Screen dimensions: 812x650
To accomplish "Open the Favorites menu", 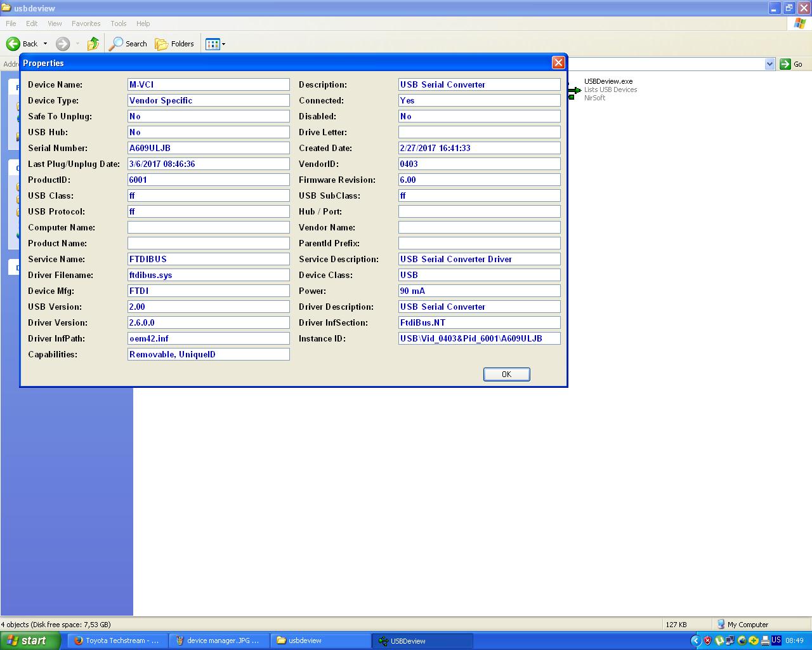I will pos(86,23).
